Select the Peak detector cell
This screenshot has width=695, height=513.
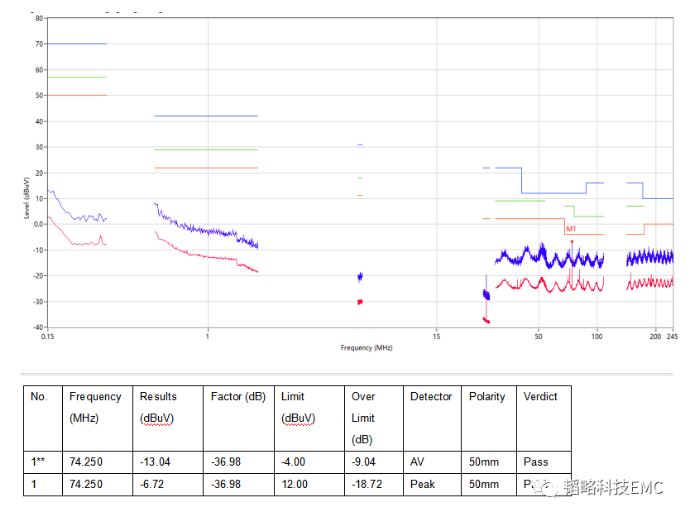pyautogui.click(x=423, y=484)
